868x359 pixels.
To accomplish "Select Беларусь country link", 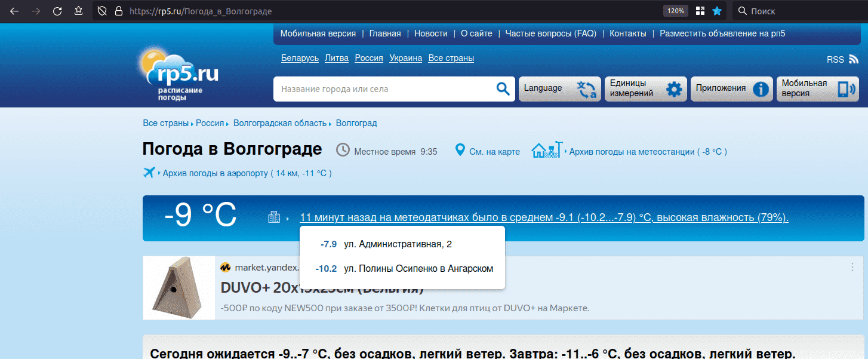I will click(300, 58).
